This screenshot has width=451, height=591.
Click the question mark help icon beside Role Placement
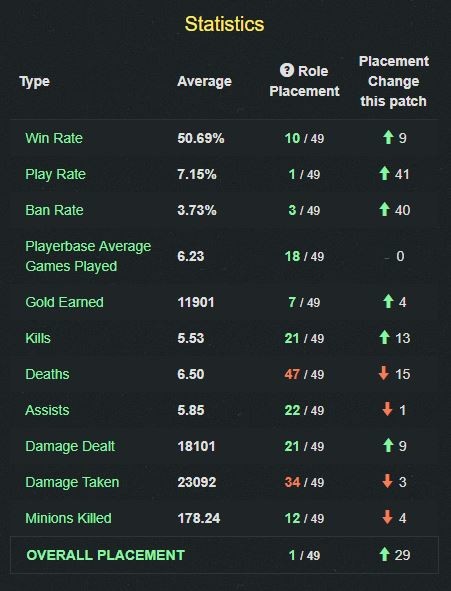pos(287,70)
